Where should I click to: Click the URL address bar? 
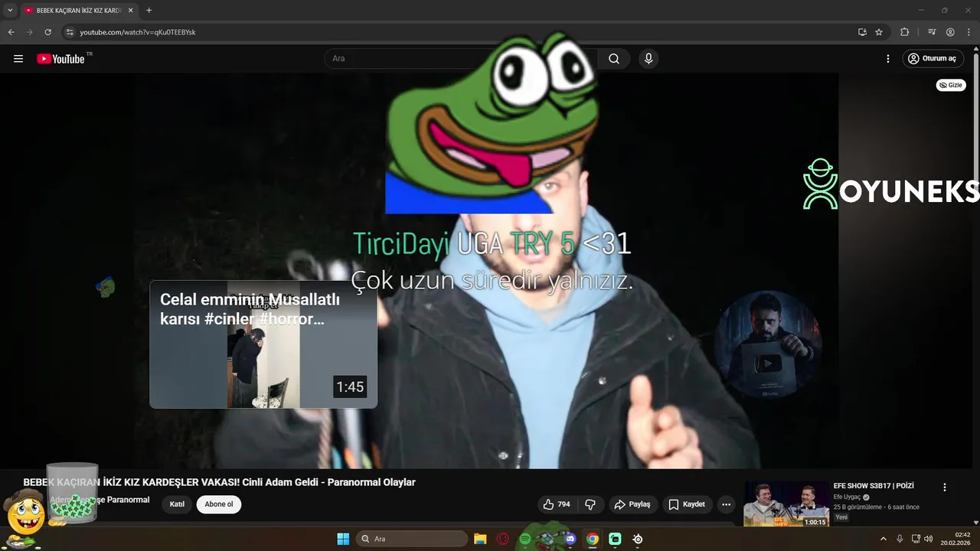click(x=459, y=32)
